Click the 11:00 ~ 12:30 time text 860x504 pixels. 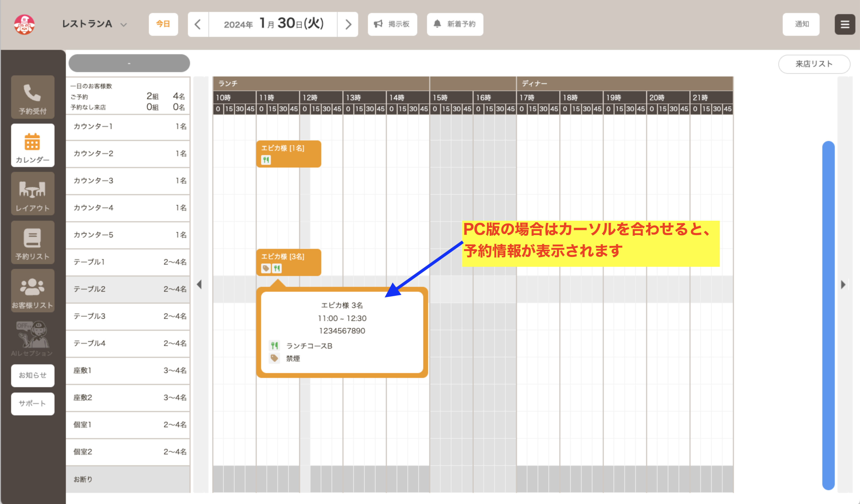(x=342, y=318)
